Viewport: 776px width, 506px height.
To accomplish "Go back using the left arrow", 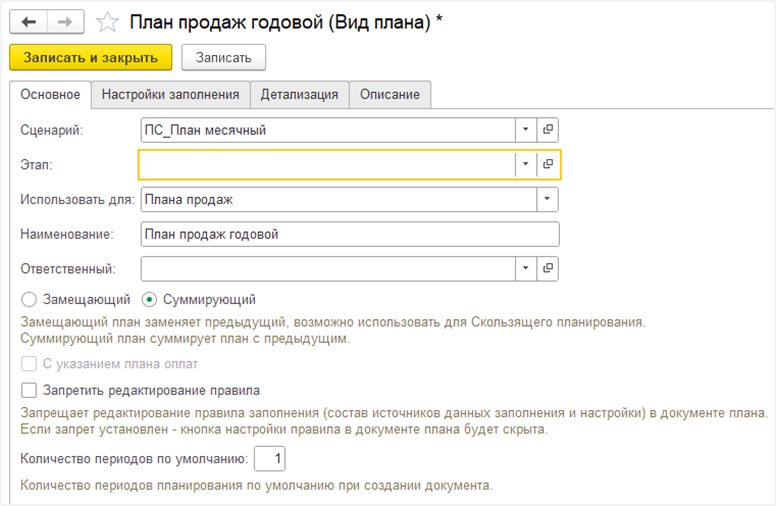I will pos(29,22).
